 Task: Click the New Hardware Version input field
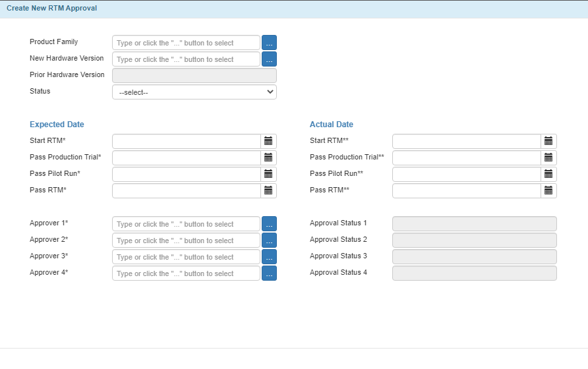pos(186,59)
